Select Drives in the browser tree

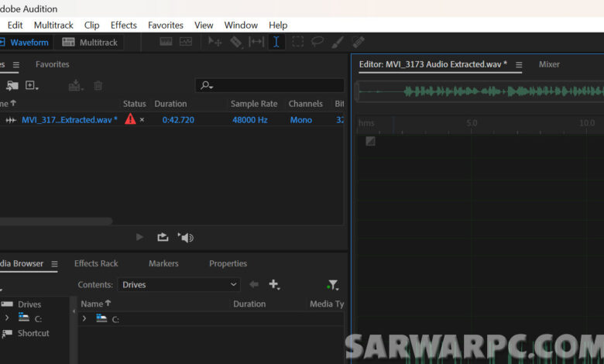[x=29, y=304]
